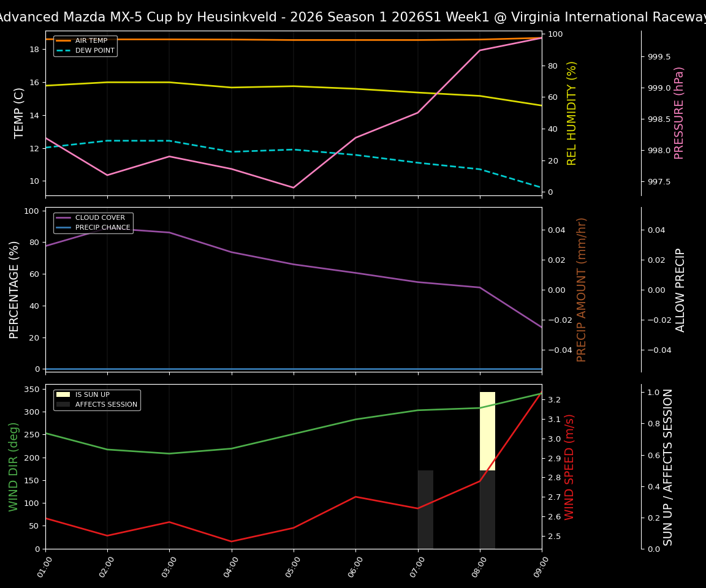Click the pink PRESSURE curve peak at 09:00
706x588 pixels.
(x=542, y=38)
